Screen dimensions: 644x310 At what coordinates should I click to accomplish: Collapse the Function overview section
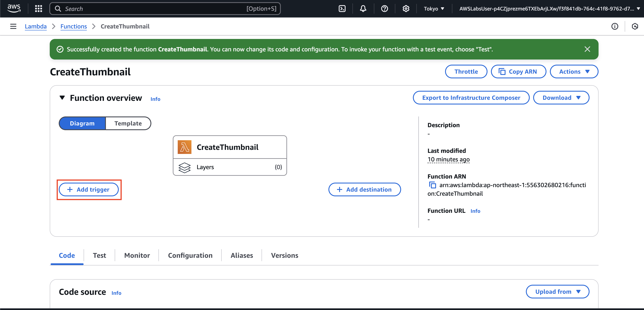click(62, 98)
